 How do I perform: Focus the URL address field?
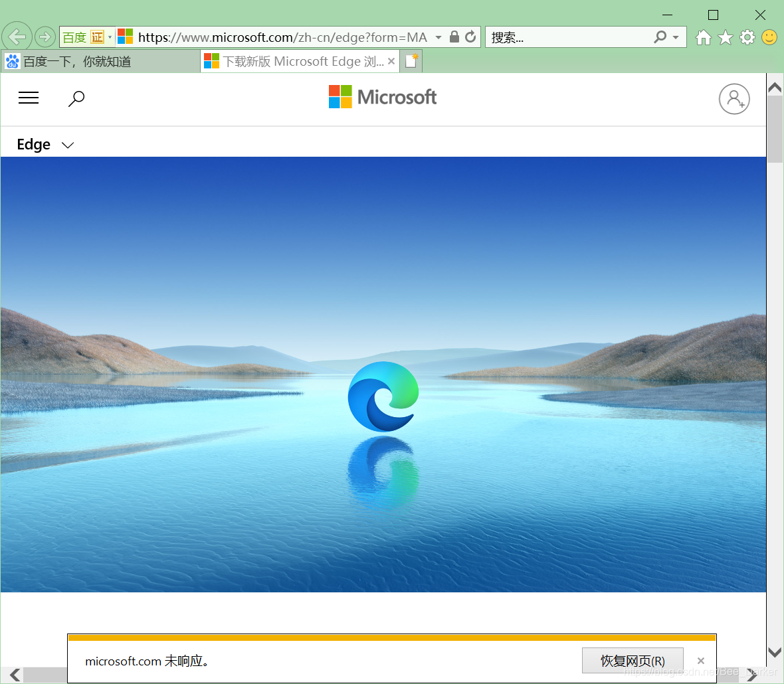click(282, 37)
